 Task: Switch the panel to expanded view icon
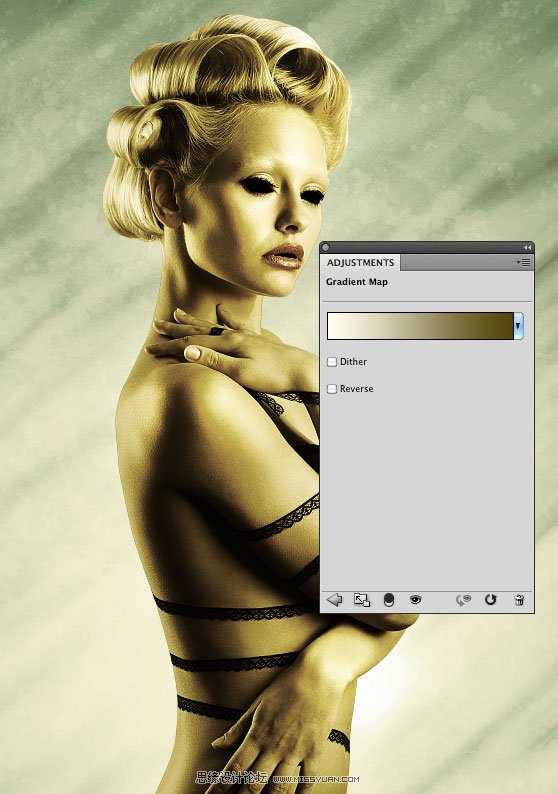[x=362, y=600]
